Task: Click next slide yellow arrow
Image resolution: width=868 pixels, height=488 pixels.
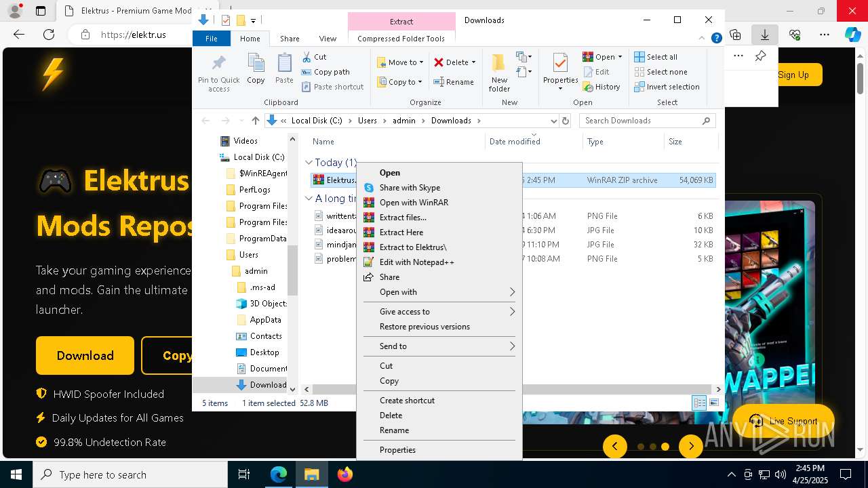Action: 691,446
